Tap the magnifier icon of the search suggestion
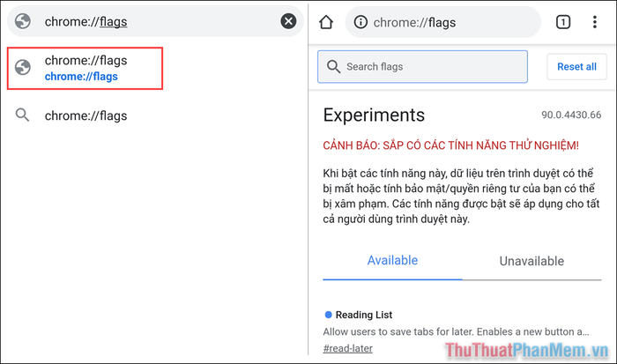Image resolution: width=617 pixels, height=364 pixels. pos(22,115)
